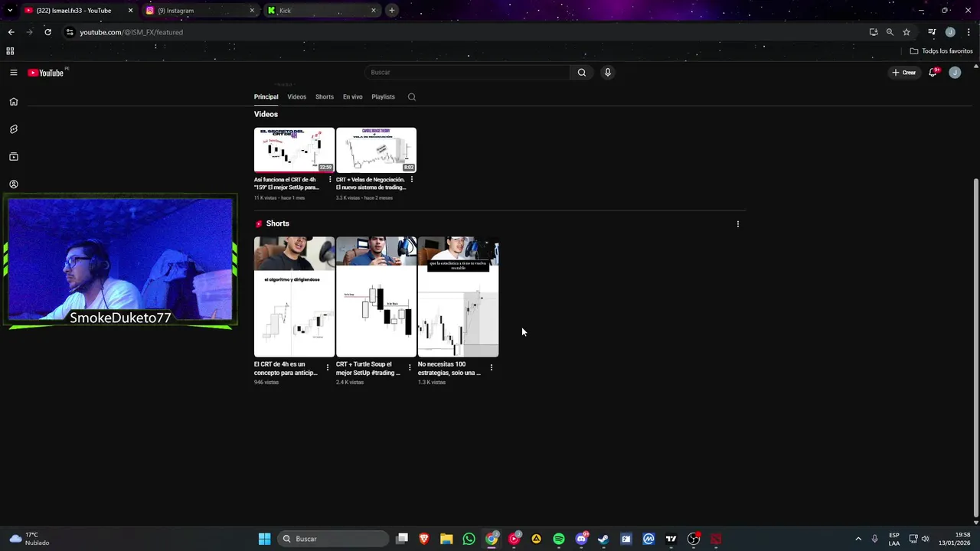The image size is (980, 551).
Task: Click the magnifier search button beside Buscar
Action: point(582,73)
